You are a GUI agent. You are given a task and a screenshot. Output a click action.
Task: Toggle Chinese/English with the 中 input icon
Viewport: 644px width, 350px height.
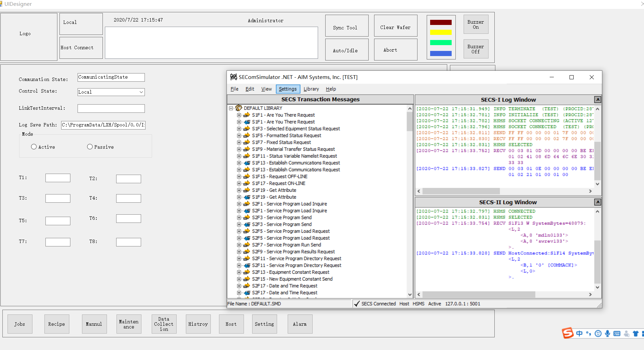coord(579,333)
